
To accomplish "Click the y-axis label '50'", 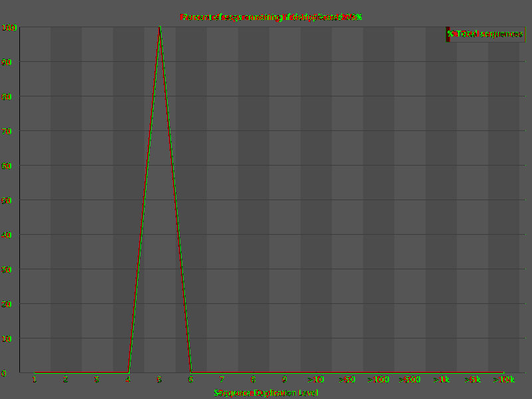I will point(7,201).
